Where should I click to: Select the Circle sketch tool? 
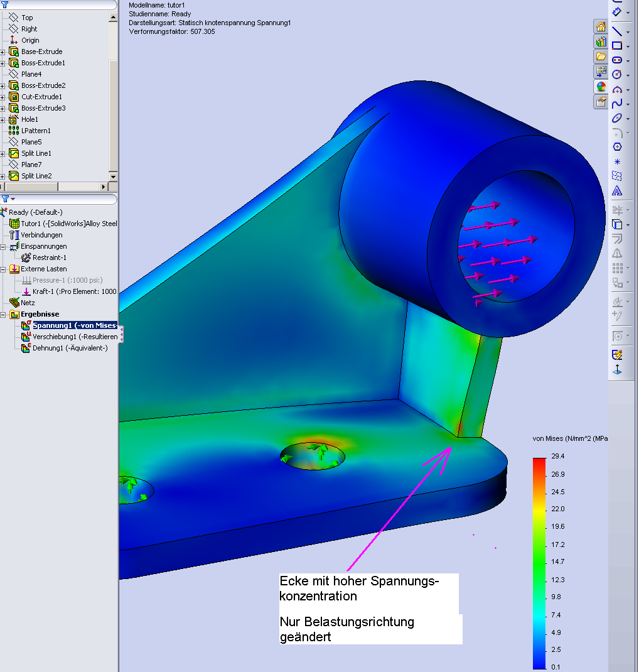click(x=617, y=75)
